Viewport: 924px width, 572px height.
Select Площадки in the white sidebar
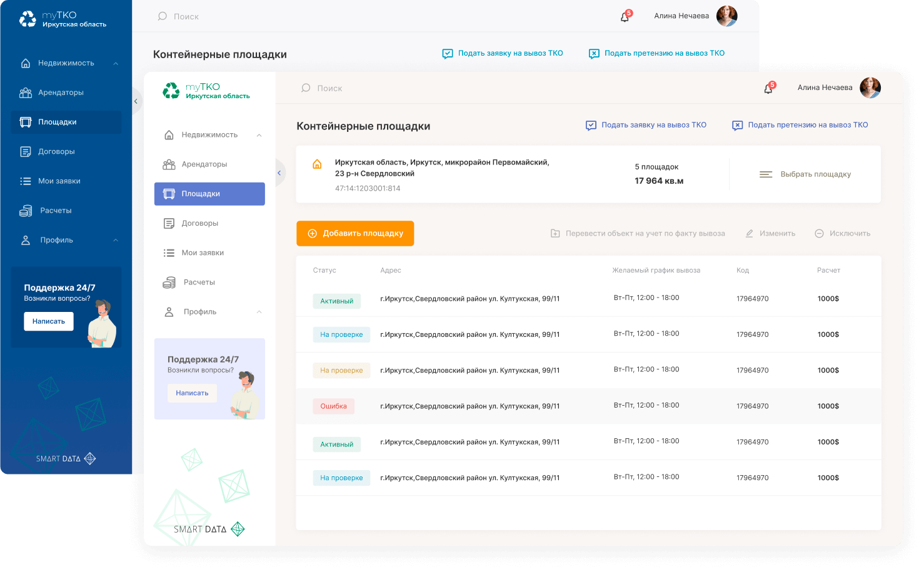[209, 194]
